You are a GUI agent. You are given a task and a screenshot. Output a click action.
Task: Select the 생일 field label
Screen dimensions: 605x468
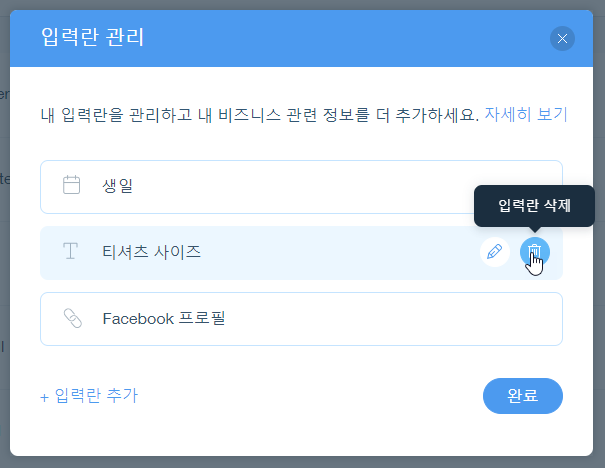pyautogui.click(x=117, y=185)
